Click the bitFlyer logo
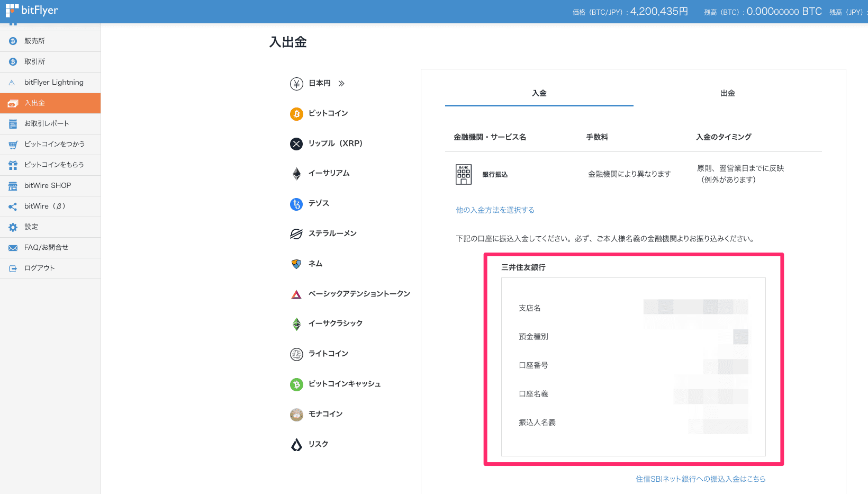This screenshot has height=494, width=868. click(x=32, y=11)
